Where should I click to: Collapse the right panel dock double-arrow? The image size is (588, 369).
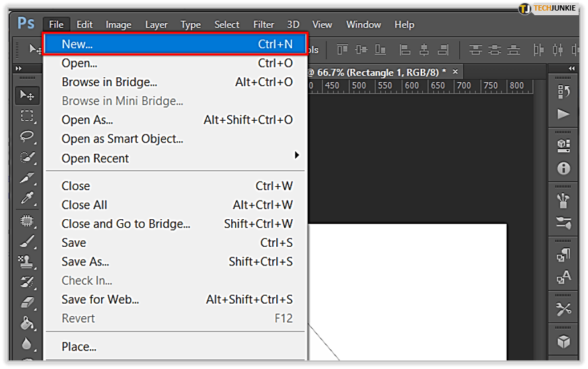tap(571, 68)
